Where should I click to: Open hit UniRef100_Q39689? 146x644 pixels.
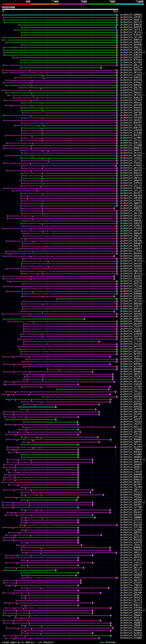pos(131,334)
